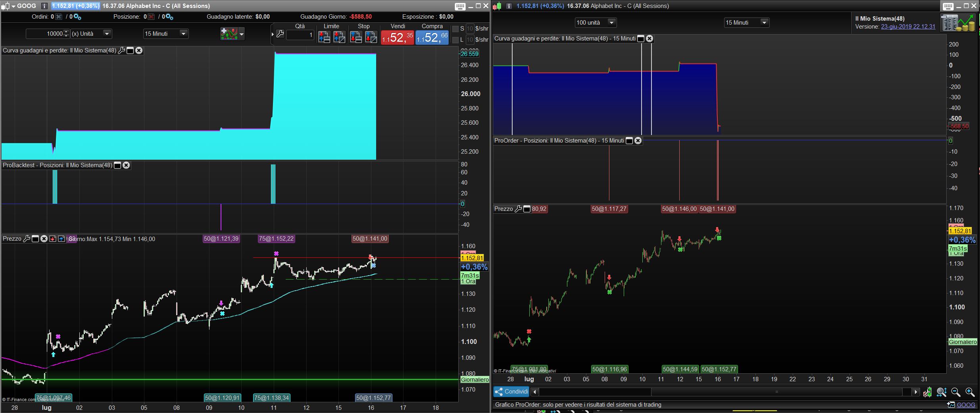
Task: Open the 15 Minuti timeframe dropdown on left chart
Action: click(x=183, y=34)
